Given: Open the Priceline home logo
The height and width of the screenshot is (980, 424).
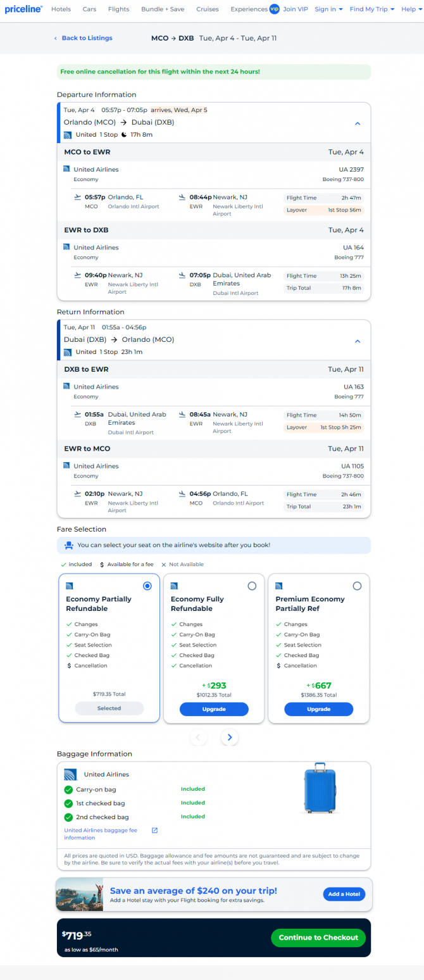Looking at the screenshot, I should pos(24,9).
